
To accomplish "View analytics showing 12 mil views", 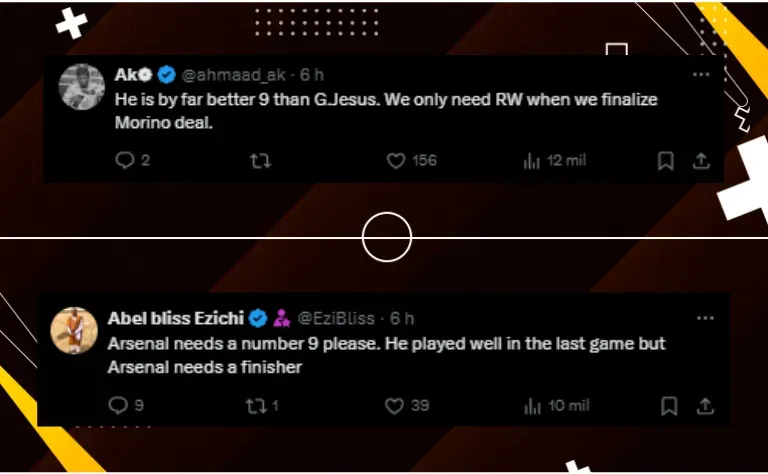I will (531, 161).
